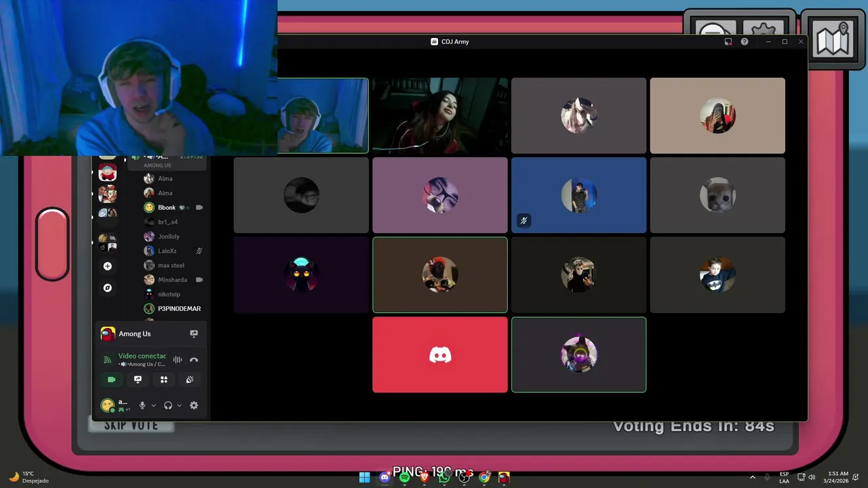Screen dimensions: 868x488
Task: Focus the Batman shirt avatar tile
Action: 717,274
